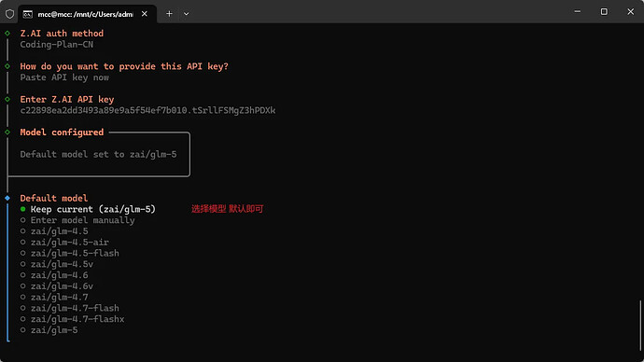Click green diamond beside Enter Z.AI API key
This screenshot has height=362, width=644.
pyautogui.click(x=7, y=99)
